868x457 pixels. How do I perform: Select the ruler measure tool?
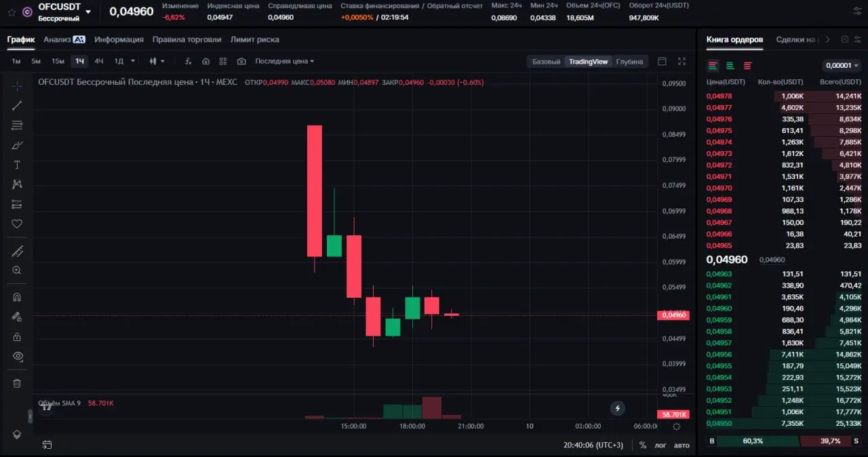point(17,252)
